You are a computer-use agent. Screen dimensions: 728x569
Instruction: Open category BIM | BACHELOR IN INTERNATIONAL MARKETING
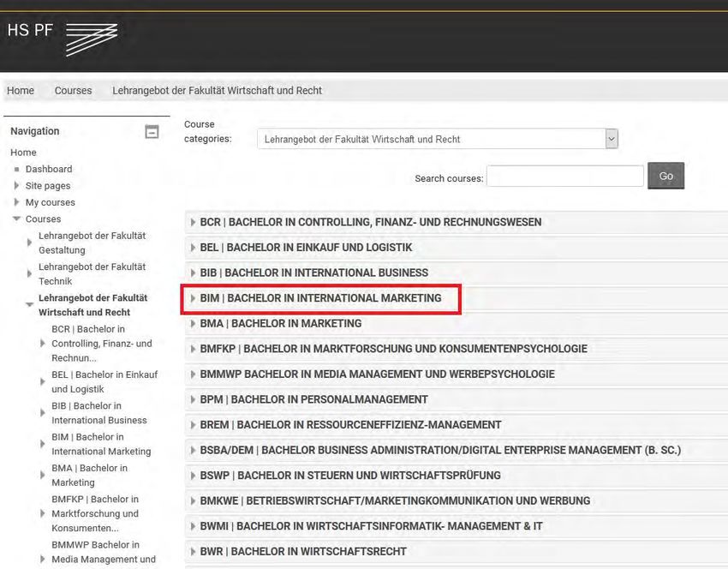coord(320,298)
